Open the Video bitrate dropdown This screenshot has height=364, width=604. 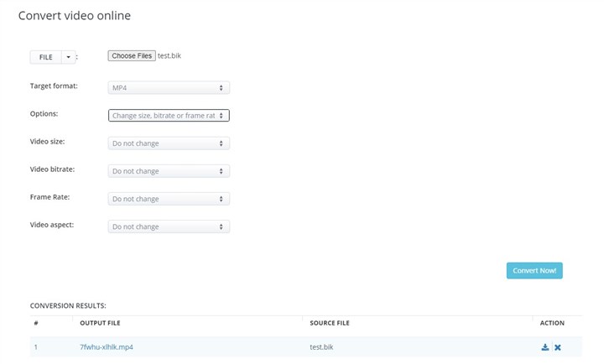click(x=169, y=171)
